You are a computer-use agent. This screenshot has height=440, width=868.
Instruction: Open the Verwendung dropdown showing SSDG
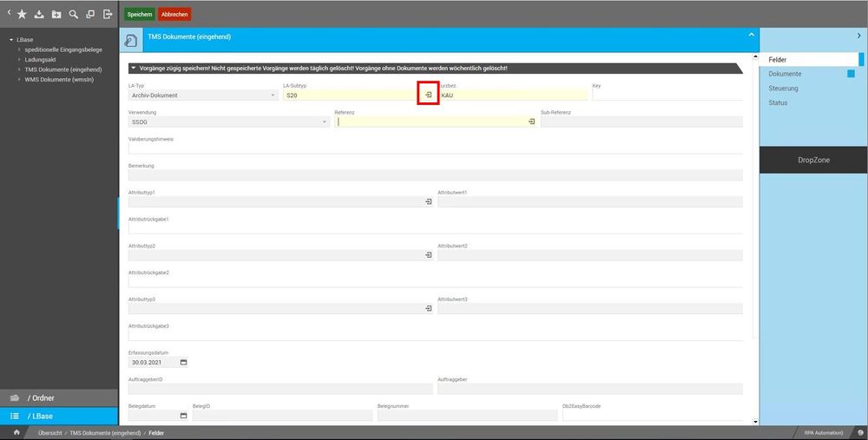(229, 121)
